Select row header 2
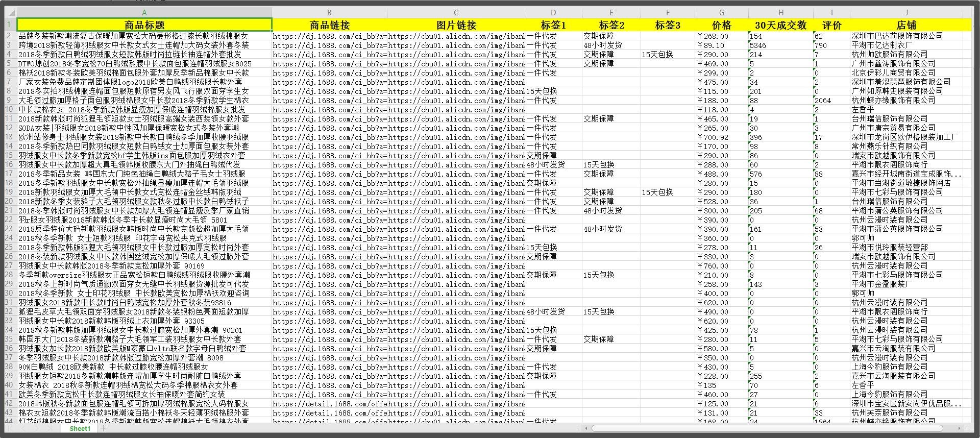This screenshot has height=438, width=980. click(x=10, y=36)
